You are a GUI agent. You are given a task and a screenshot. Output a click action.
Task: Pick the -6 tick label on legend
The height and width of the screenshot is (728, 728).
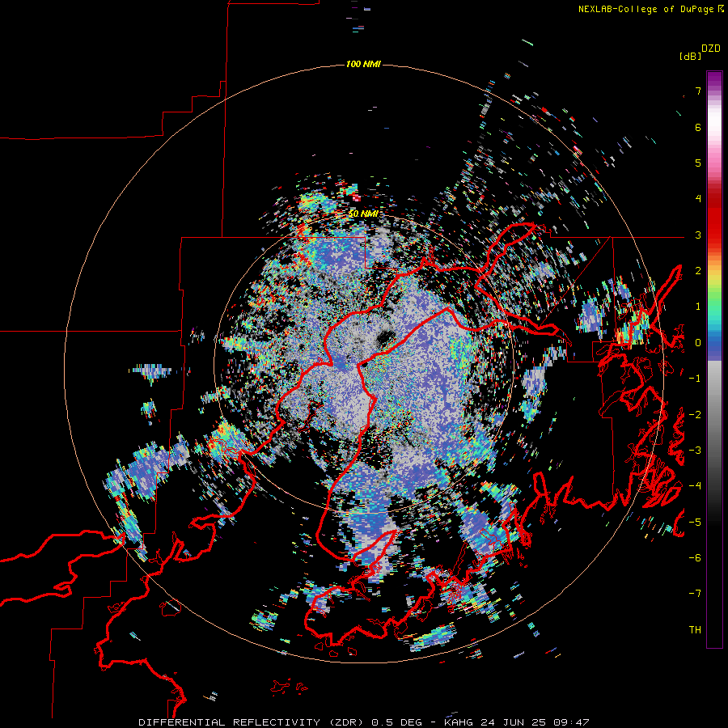pos(695,558)
